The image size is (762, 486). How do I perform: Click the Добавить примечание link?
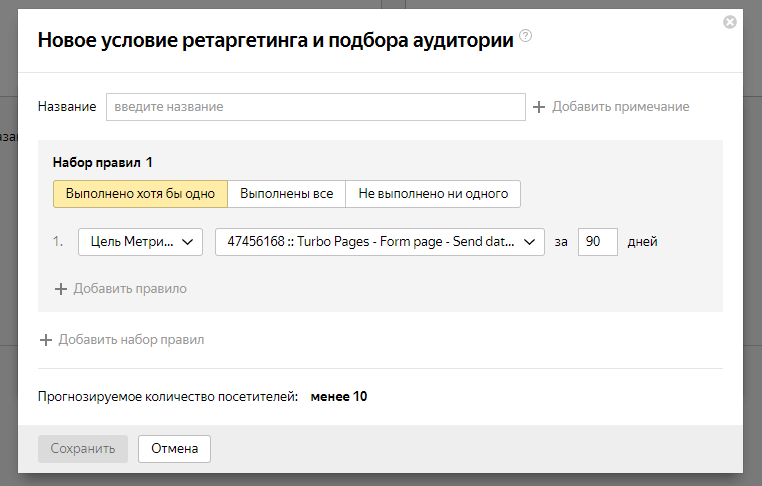coord(620,107)
